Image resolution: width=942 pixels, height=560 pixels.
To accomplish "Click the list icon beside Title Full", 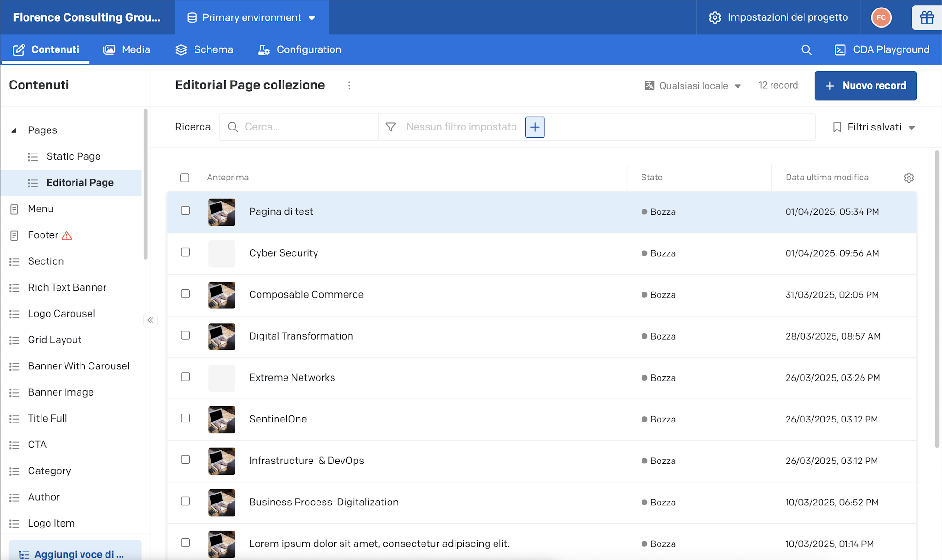I will point(15,419).
